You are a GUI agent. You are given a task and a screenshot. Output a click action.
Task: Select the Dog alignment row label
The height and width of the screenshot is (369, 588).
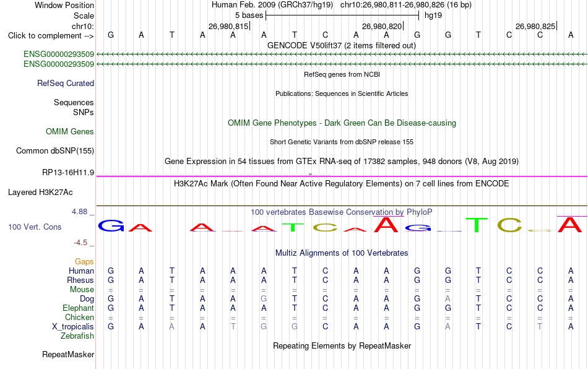coord(87,299)
